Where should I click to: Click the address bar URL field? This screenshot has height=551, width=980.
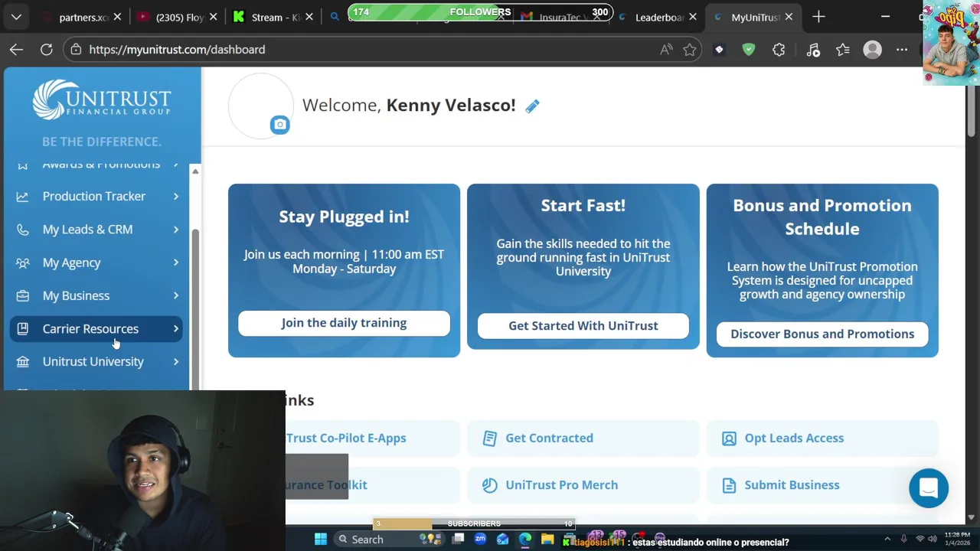click(x=367, y=50)
